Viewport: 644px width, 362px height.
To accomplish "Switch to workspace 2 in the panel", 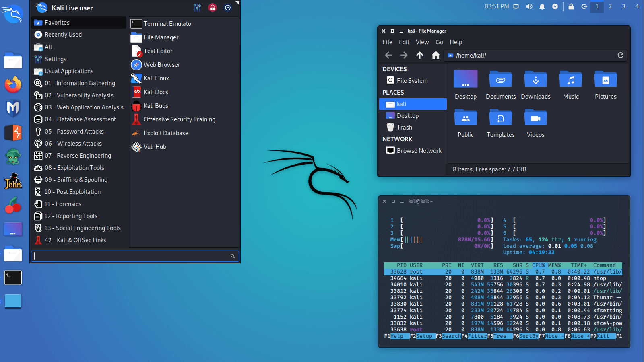I will pyautogui.click(x=610, y=6).
